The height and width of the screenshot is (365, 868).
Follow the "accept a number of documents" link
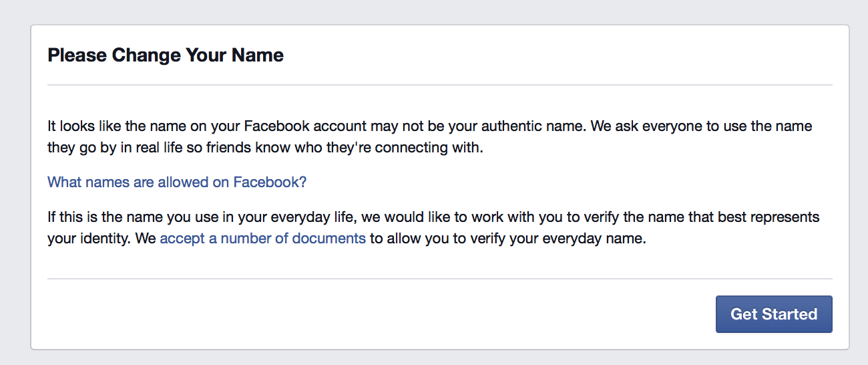(x=262, y=238)
